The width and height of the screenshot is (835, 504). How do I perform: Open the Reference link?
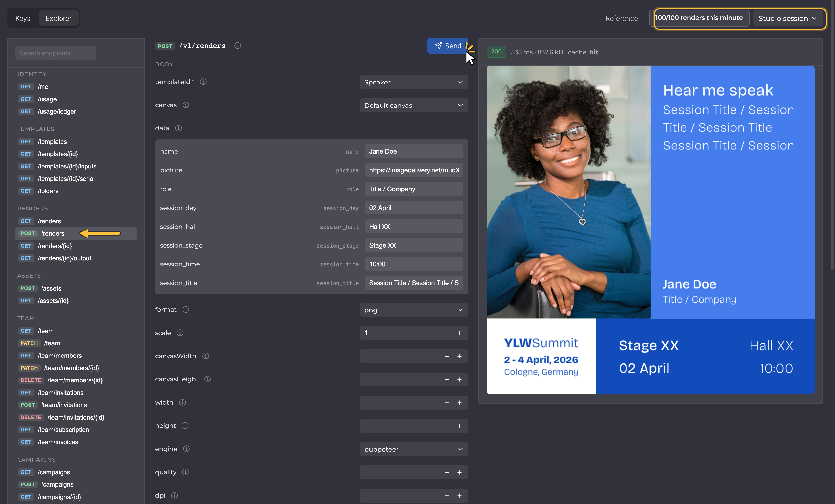pyautogui.click(x=622, y=18)
